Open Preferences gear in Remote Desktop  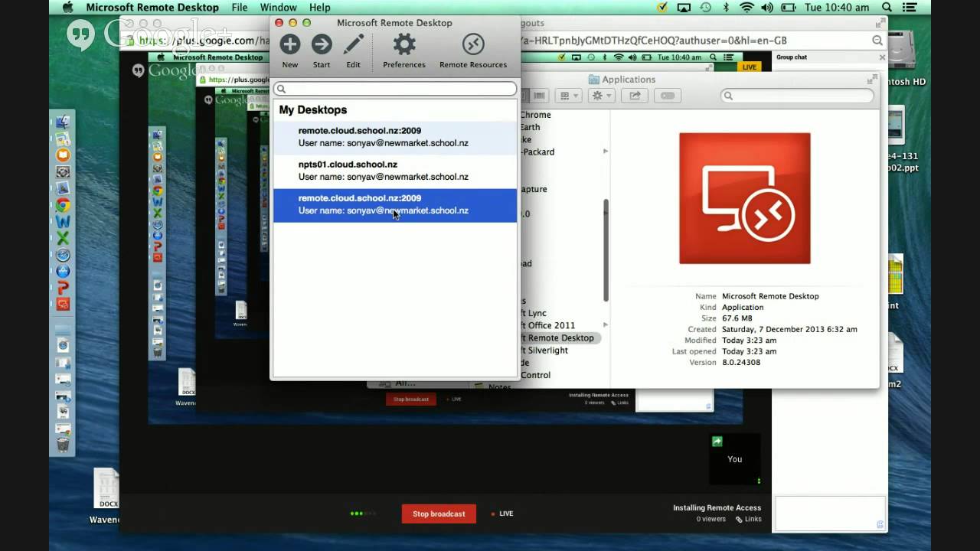pos(404,44)
